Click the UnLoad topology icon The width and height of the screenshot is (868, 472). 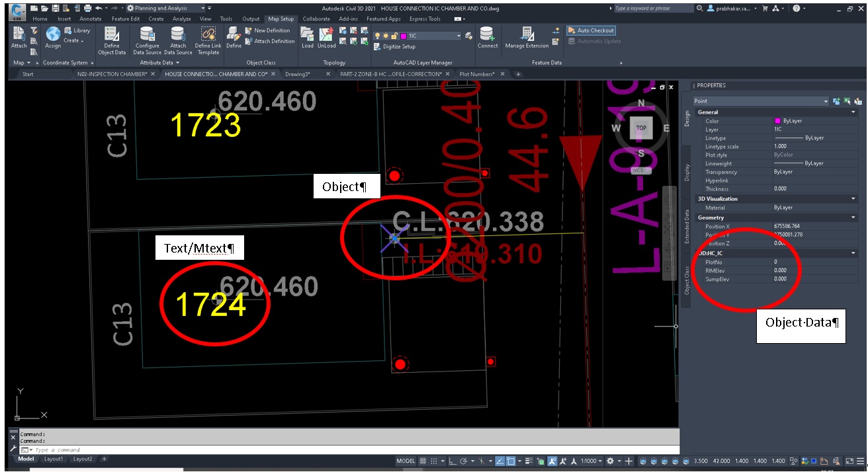click(x=326, y=34)
